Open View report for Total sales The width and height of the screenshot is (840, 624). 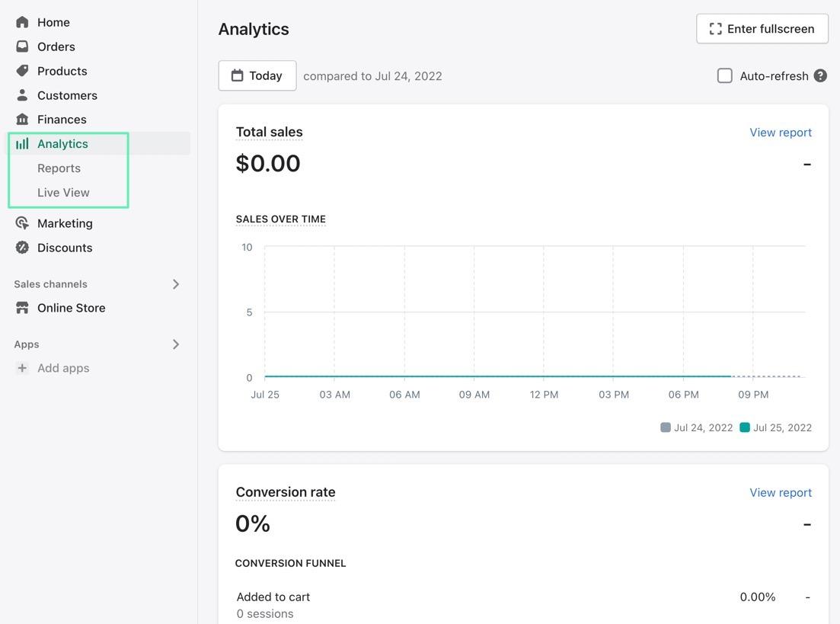(x=780, y=133)
